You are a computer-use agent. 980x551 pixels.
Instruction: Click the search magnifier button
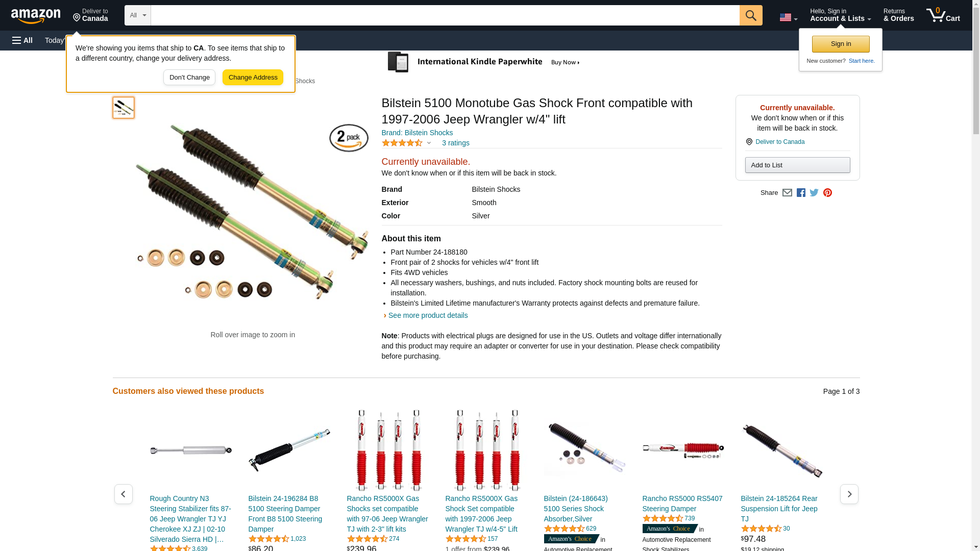click(750, 15)
